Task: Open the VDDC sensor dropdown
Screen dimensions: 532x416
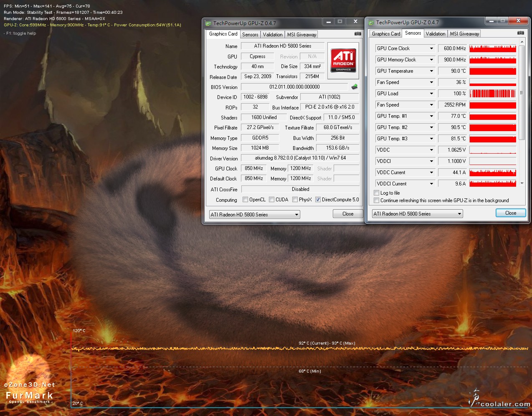Action: click(x=431, y=150)
